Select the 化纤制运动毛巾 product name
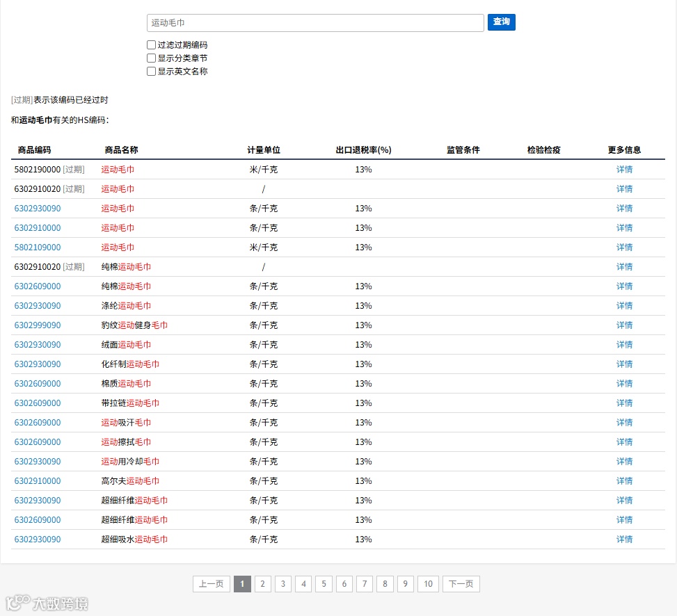The image size is (677, 616). [x=130, y=364]
